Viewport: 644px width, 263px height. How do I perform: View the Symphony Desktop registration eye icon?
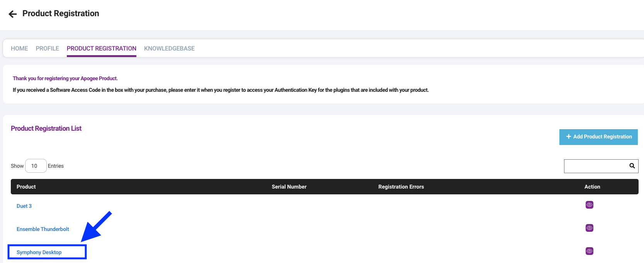589,251
